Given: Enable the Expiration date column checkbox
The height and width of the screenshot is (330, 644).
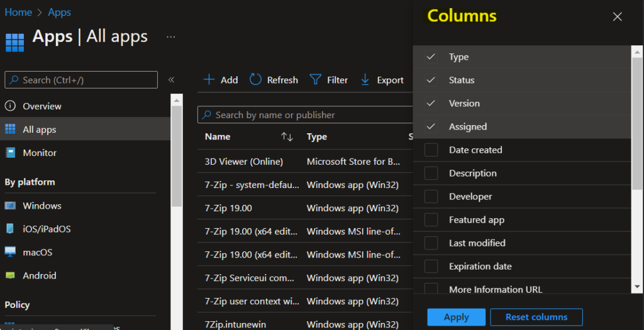Looking at the screenshot, I should [431, 267].
